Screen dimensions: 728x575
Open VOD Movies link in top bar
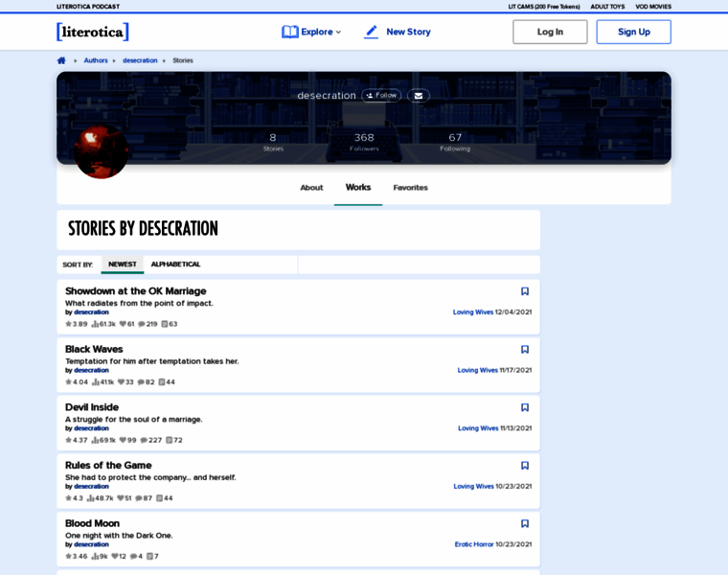click(653, 7)
